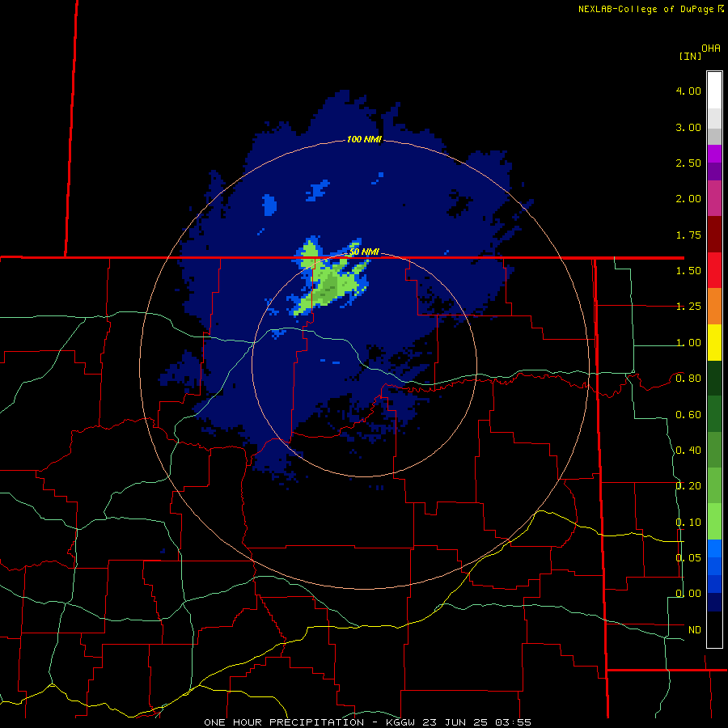Pick the dark red swatch beside 1.75
This screenshot has height=728, width=728.
point(714,235)
